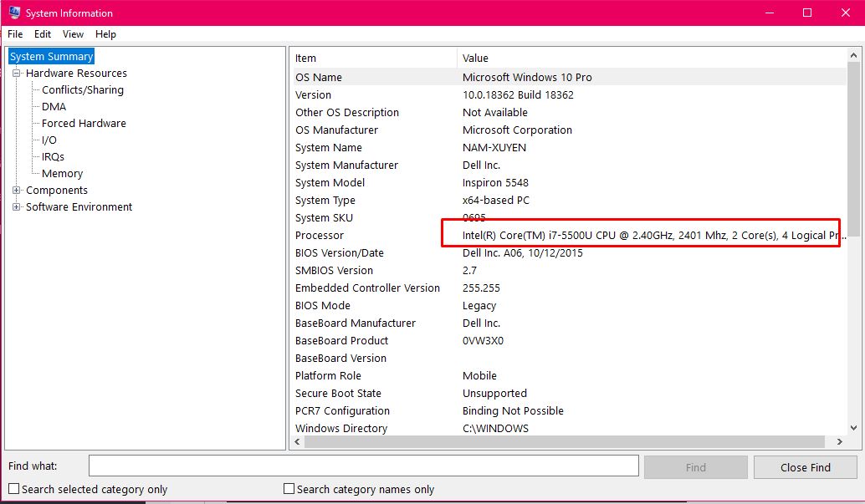The image size is (865, 504).
Task: Select the System SKU row
Action: tap(568, 218)
